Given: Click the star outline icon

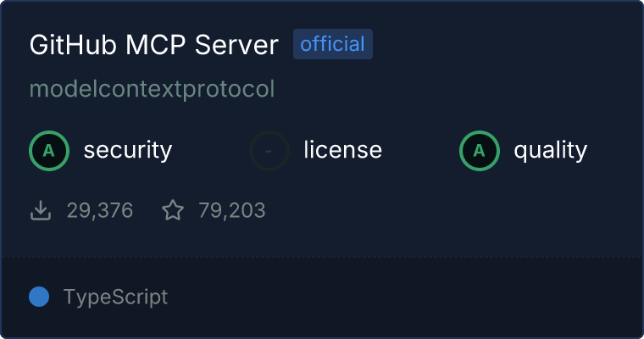Looking at the screenshot, I should pyautogui.click(x=173, y=210).
